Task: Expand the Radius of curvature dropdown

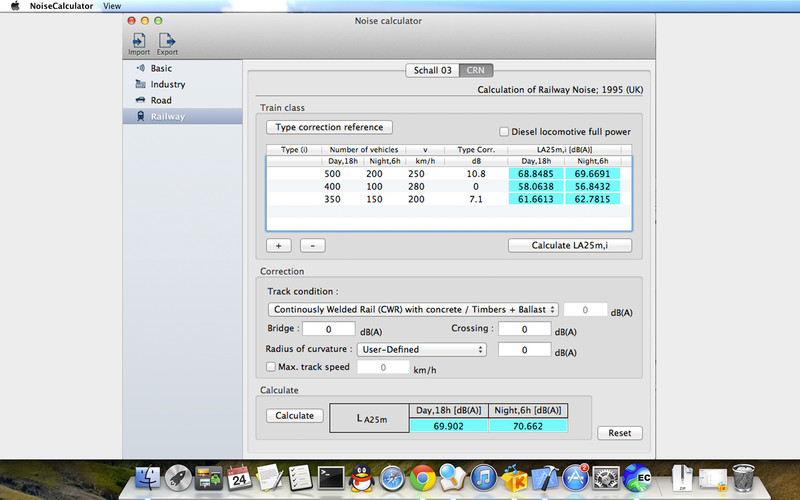Action: point(421,349)
